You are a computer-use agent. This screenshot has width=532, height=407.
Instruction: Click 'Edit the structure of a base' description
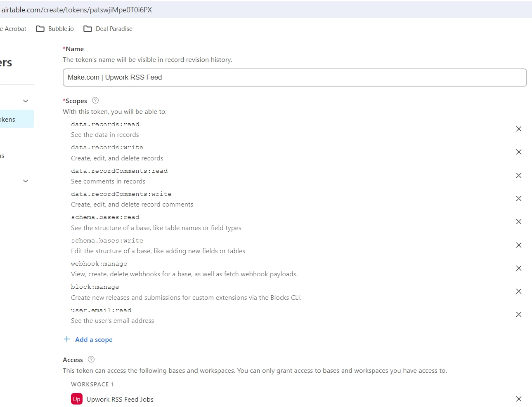[x=158, y=251]
